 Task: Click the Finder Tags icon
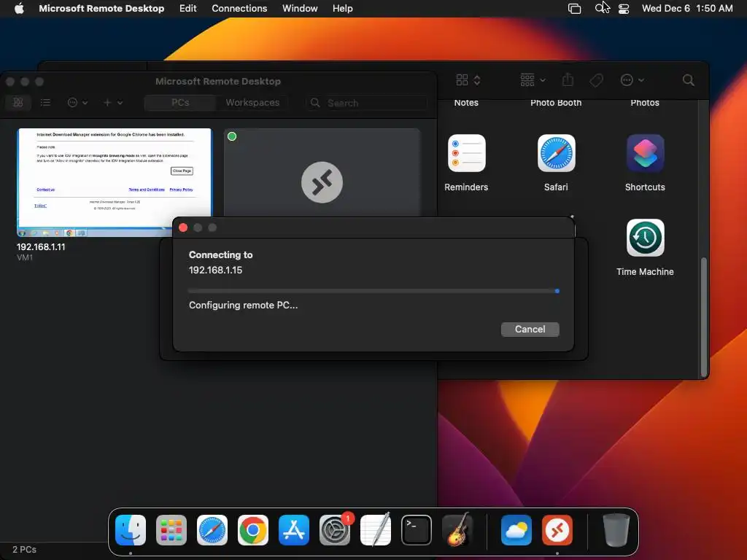click(596, 80)
